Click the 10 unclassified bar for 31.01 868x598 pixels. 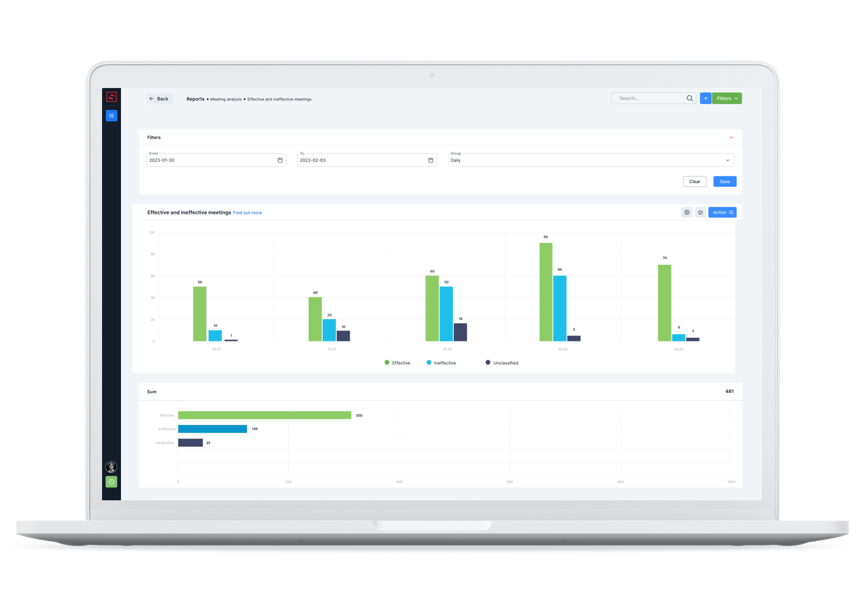click(x=343, y=336)
